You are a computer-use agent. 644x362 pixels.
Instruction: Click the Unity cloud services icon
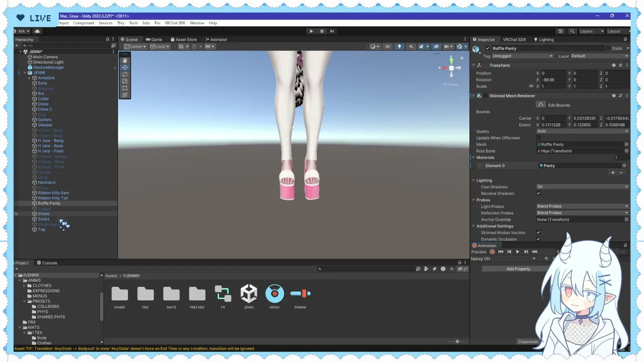(x=37, y=31)
